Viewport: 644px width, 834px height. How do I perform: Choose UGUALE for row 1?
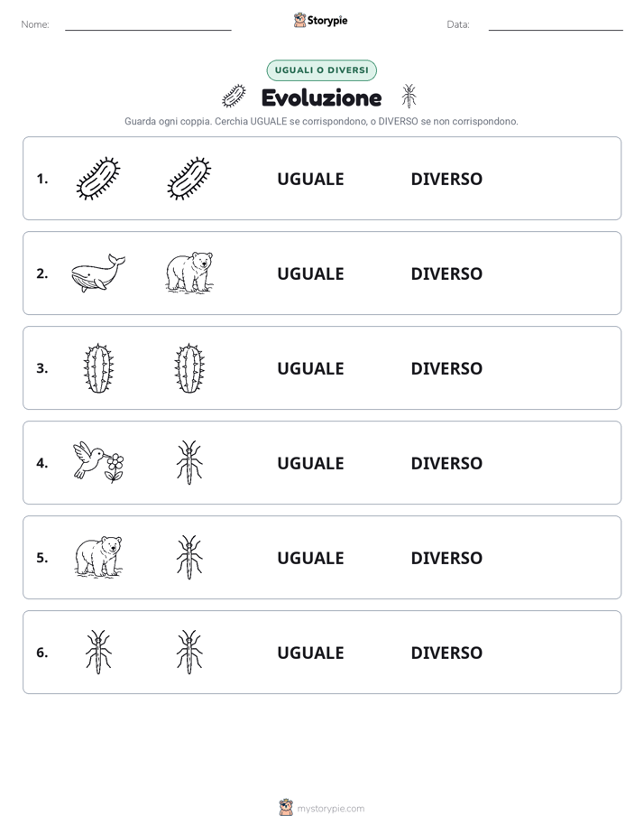point(310,180)
